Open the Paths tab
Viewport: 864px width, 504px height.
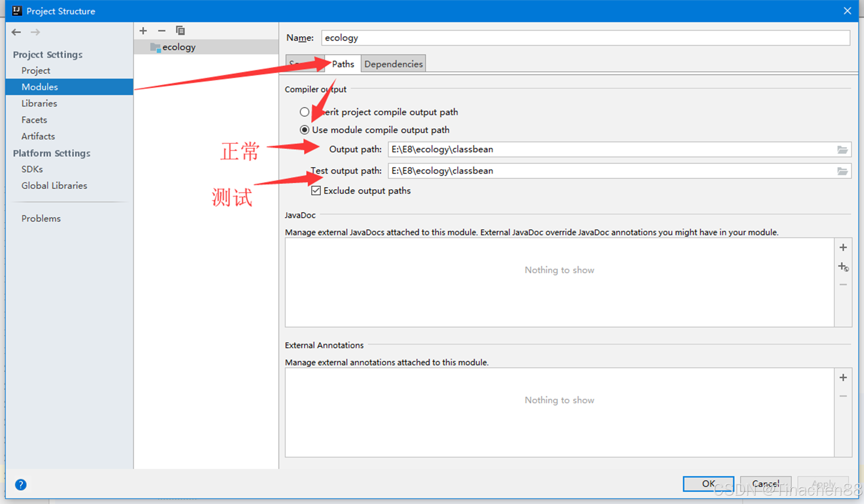(x=343, y=64)
